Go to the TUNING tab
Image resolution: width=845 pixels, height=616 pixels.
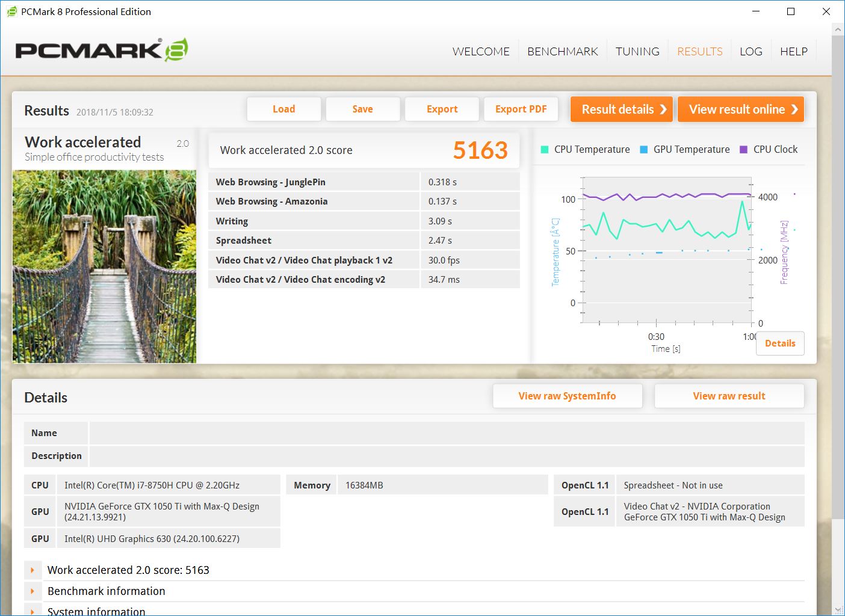tap(637, 52)
